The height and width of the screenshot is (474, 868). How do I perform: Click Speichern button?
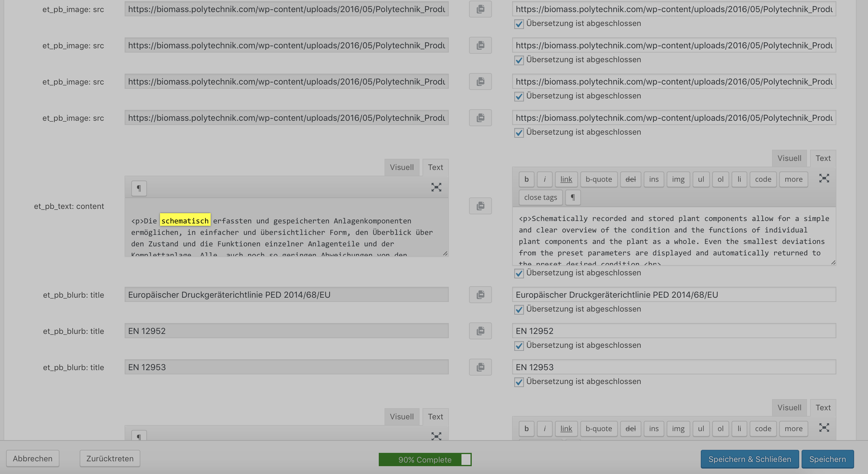point(828,459)
